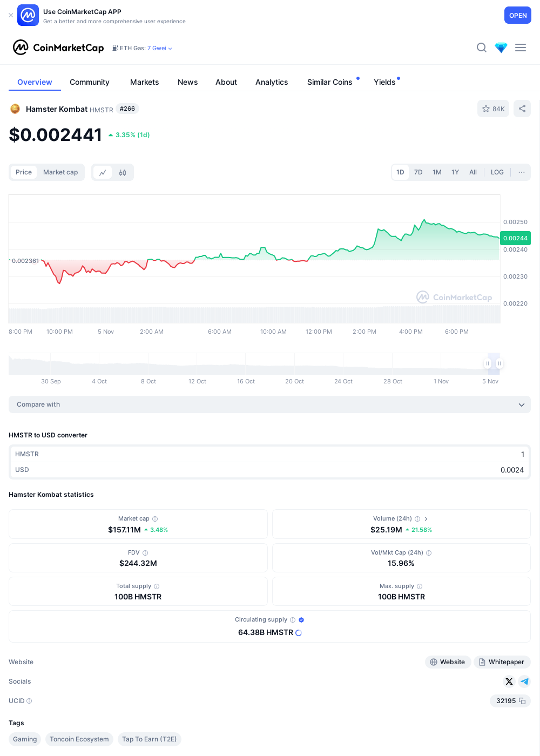Click the verified badge by Circulating supply
Viewport: 540px width, 756px height.
click(301, 620)
